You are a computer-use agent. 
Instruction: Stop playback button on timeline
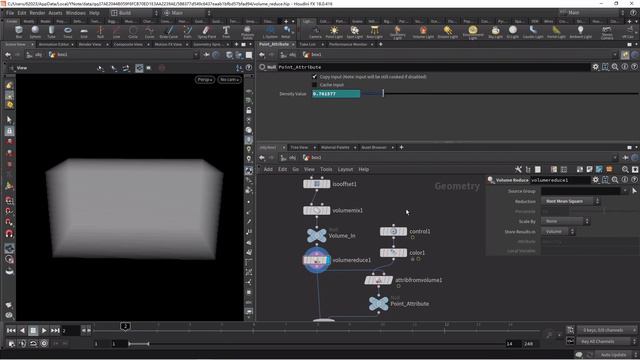(33, 330)
